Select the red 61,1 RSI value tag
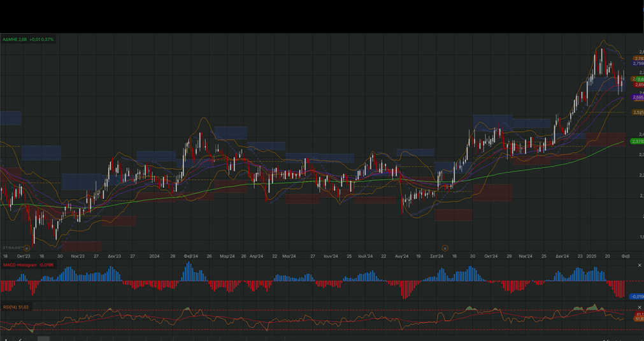This screenshot has height=341, width=644. [x=640, y=314]
